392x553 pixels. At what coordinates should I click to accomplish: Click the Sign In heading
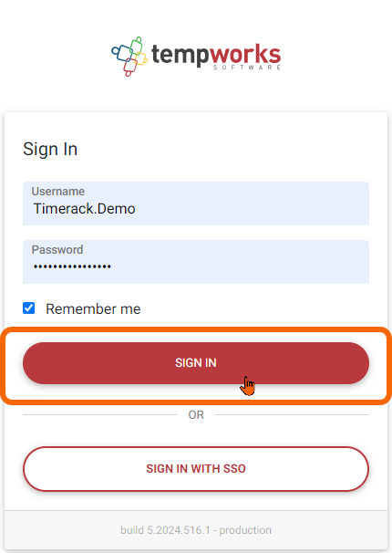(50, 149)
